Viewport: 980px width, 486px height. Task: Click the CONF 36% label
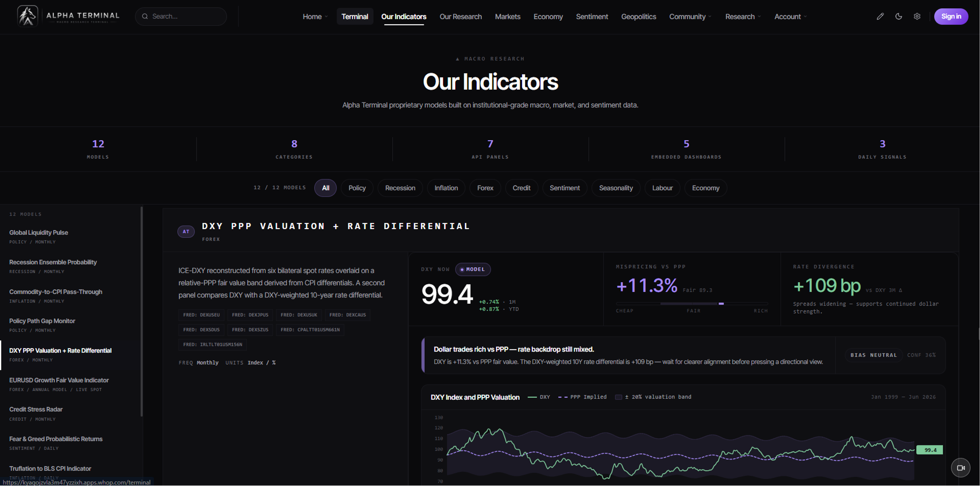coord(921,355)
